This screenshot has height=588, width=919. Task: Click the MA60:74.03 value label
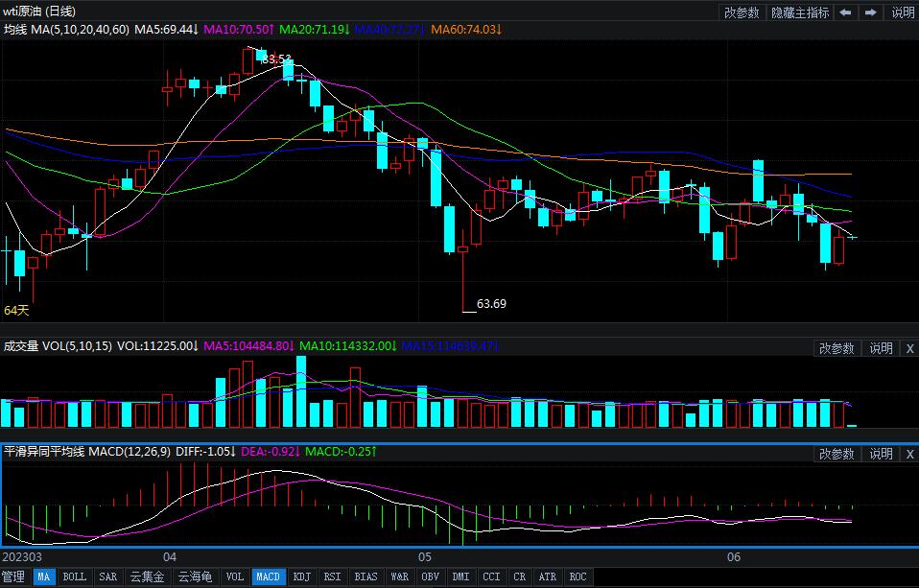coord(466,30)
